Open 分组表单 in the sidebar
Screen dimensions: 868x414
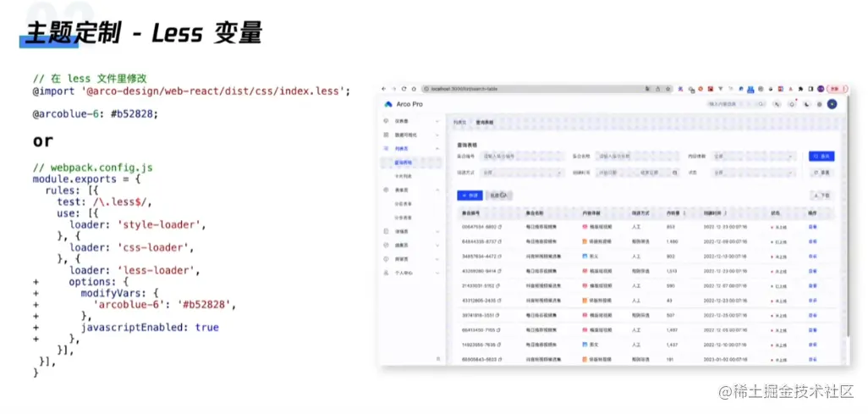click(x=411, y=204)
